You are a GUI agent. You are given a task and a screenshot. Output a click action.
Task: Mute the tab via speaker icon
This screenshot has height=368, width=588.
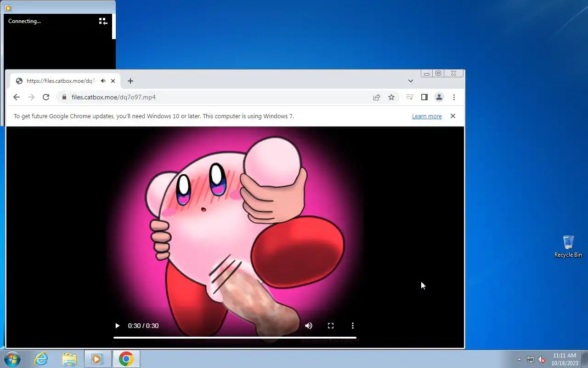pyautogui.click(x=103, y=81)
